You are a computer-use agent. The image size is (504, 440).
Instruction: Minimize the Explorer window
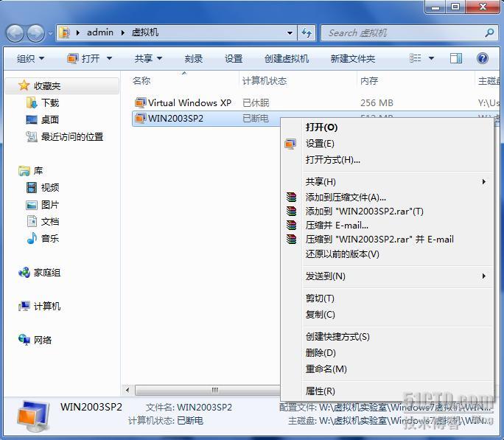tap(435, 7)
